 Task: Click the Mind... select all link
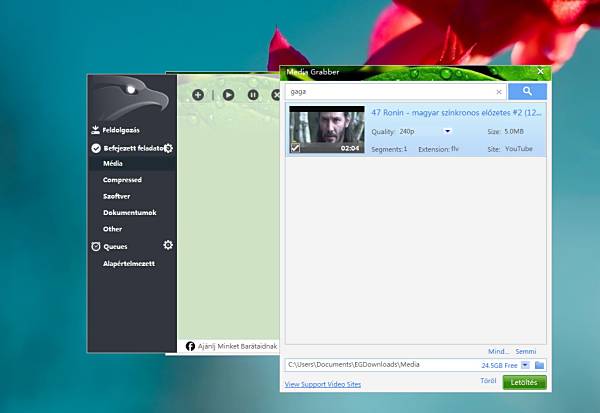pos(498,351)
